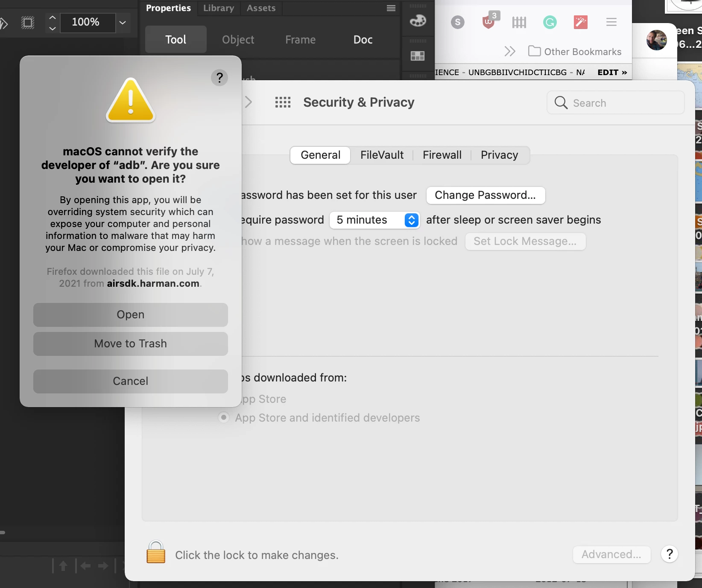Click the S extension icon in Firefox toolbar
The height and width of the screenshot is (588, 702).
458,22
